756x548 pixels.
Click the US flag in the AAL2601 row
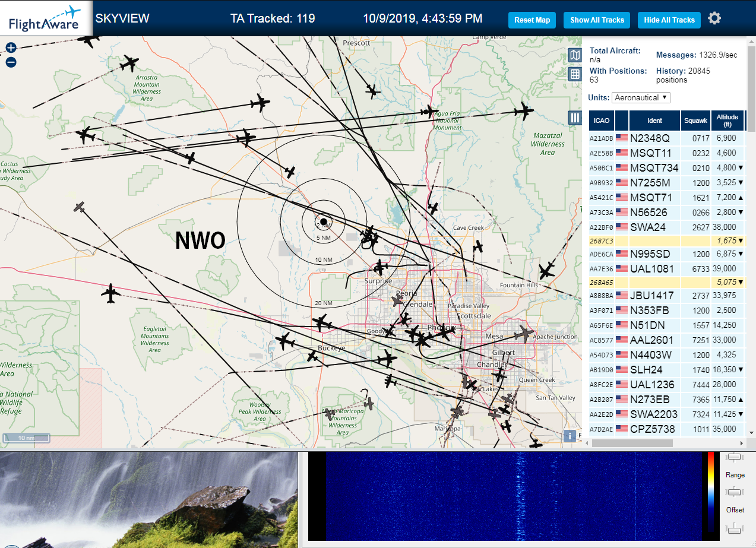[x=622, y=340]
